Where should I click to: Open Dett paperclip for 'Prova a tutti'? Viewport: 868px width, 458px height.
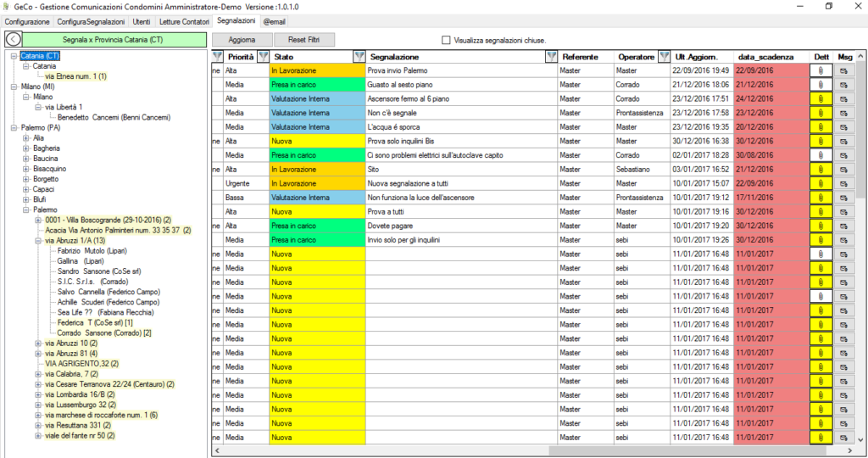[821, 212]
